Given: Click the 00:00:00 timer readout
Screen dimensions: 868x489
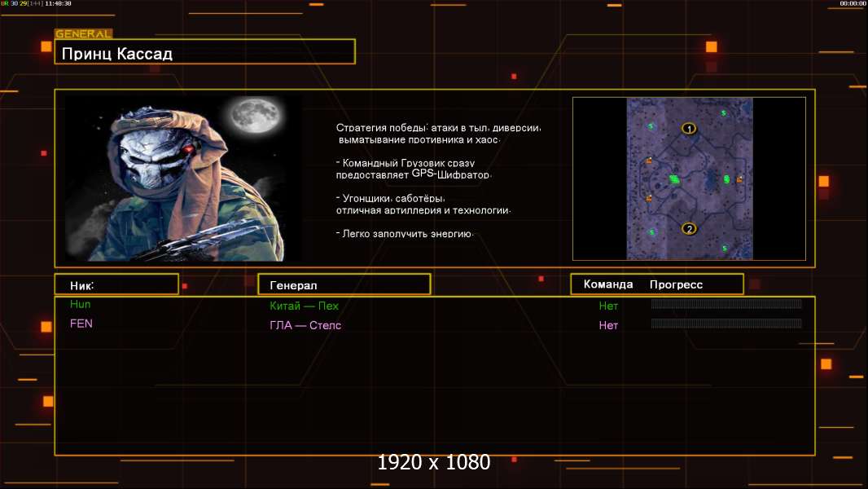Looking at the screenshot, I should click(x=853, y=3).
